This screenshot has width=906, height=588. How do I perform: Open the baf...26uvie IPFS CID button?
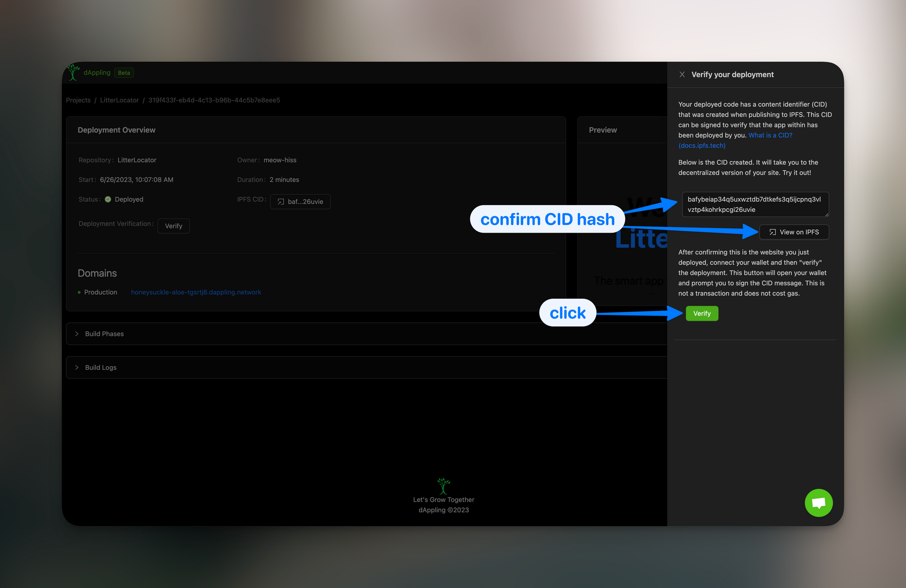point(300,202)
